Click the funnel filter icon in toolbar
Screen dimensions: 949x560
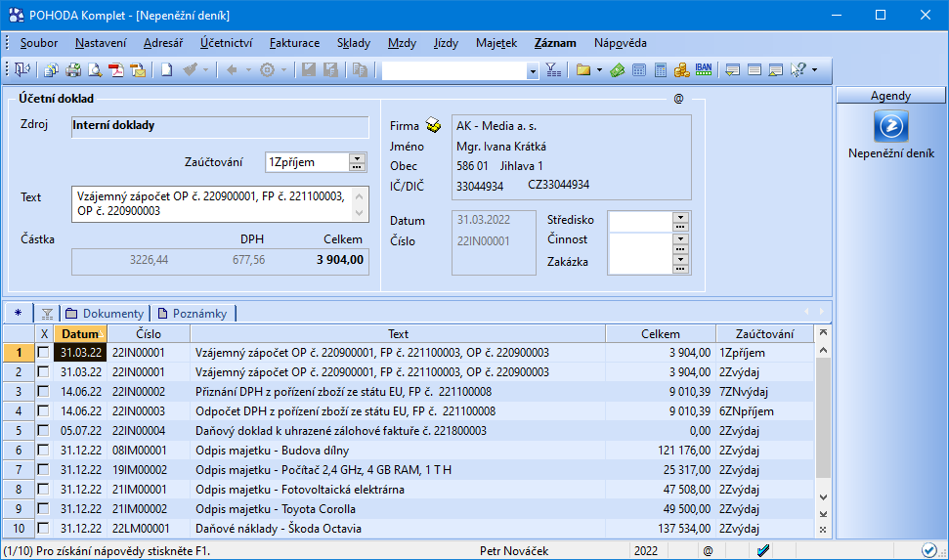(553, 70)
